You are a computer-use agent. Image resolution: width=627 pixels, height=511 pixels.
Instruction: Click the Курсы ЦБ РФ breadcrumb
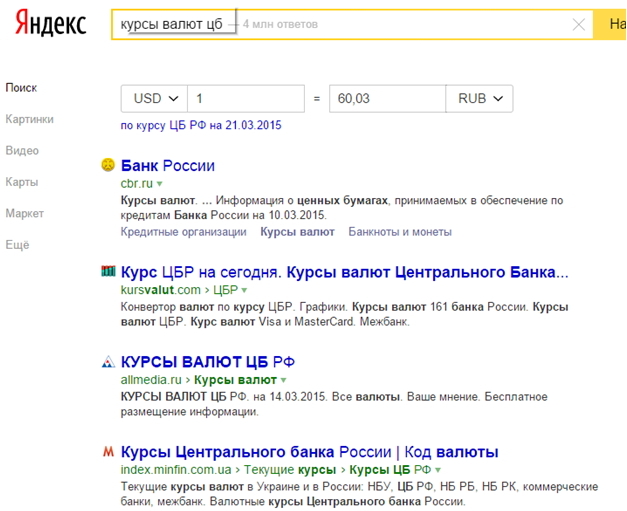point(390,469)
